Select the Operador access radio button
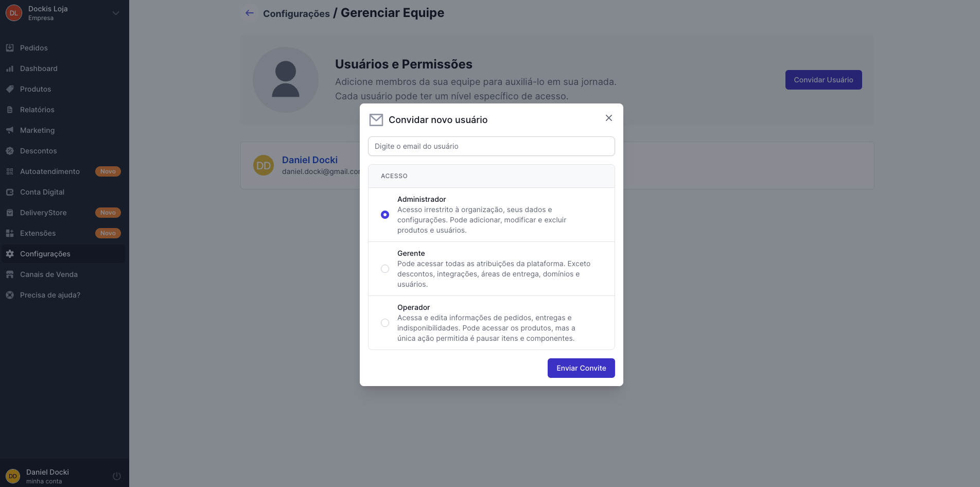The height and width of the screenshot is (487, 980). pyautogui.click(x=385, y=323)
